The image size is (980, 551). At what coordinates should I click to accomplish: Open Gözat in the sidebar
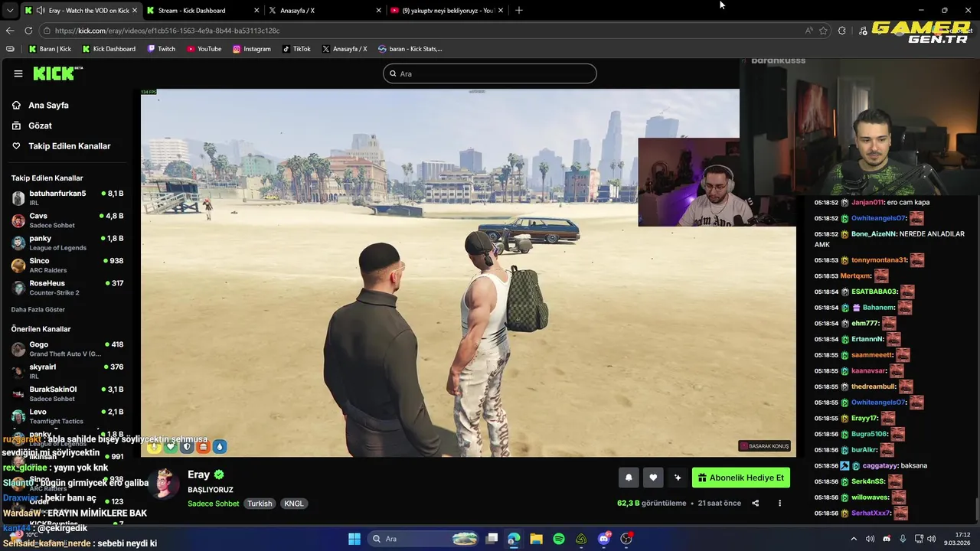40,126
